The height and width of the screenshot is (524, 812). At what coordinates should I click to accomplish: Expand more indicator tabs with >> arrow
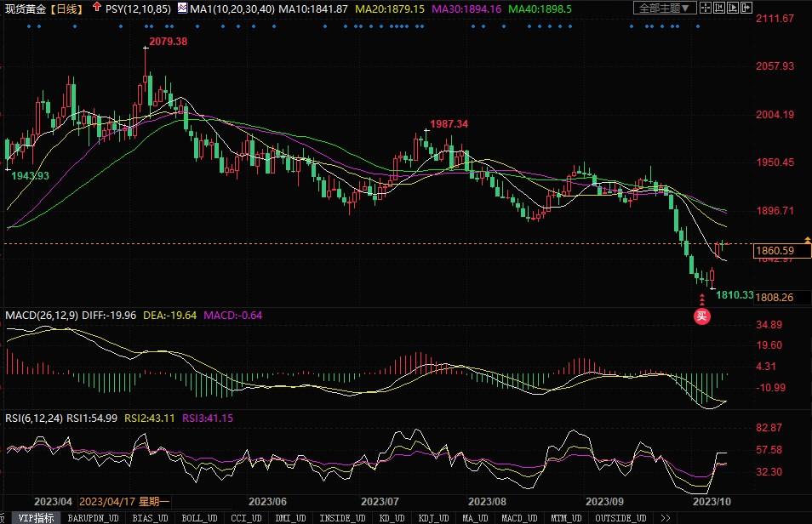(x=666, y=517)
